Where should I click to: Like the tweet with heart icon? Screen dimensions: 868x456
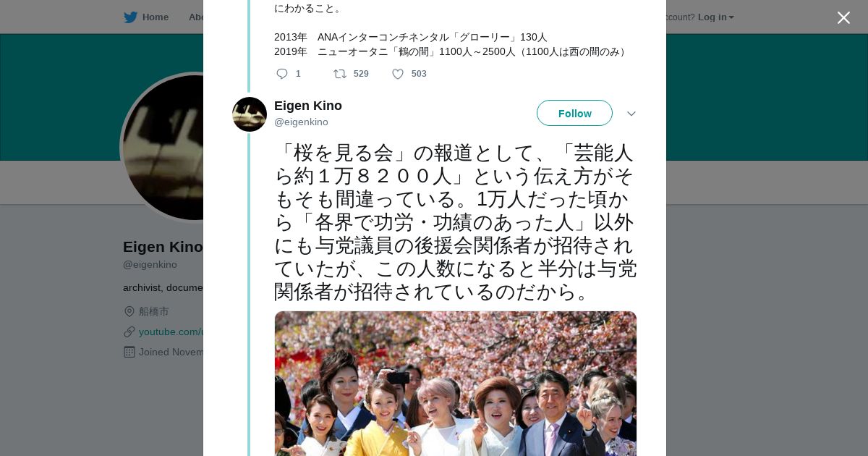398,74
